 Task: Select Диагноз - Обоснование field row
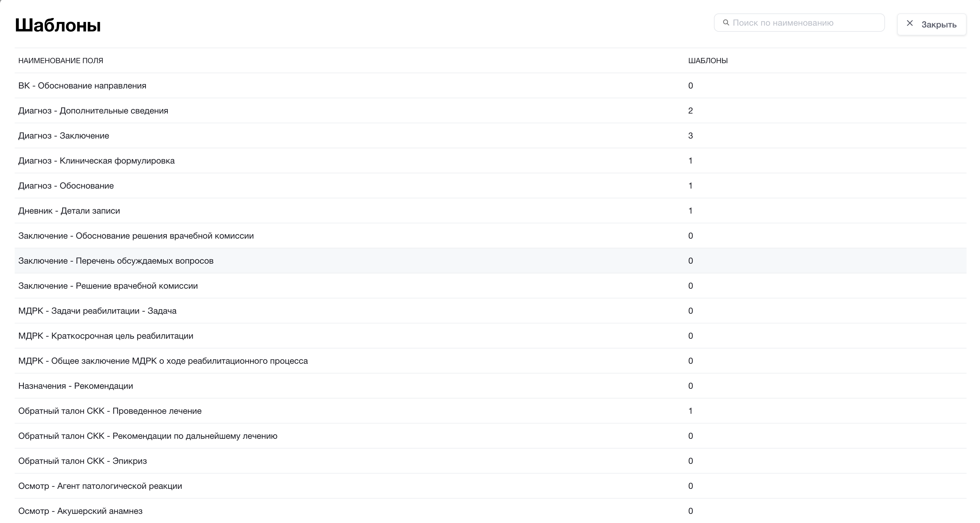point(66,186)
